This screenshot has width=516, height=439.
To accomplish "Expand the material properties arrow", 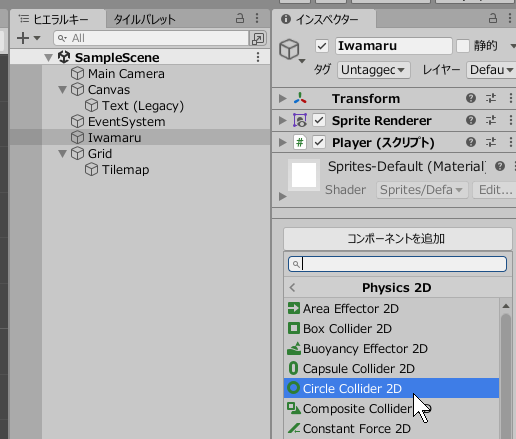I will tap(283, 197).
